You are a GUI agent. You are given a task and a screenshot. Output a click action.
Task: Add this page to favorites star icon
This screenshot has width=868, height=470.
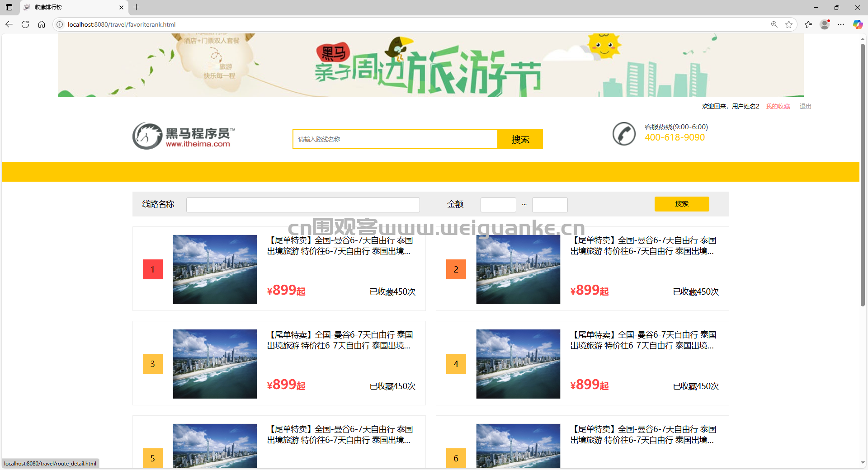(789, 24)
